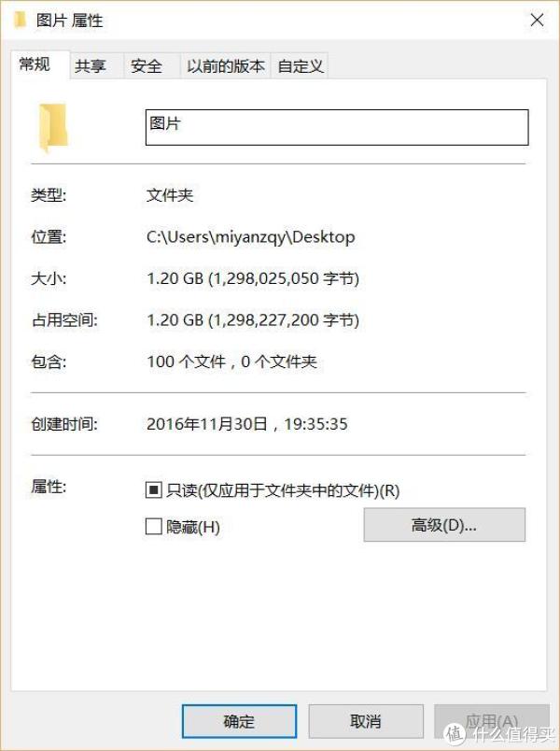Open the 以前的版本 tab
The width and height of the screenshot is (560, 751).
(226, 66)
